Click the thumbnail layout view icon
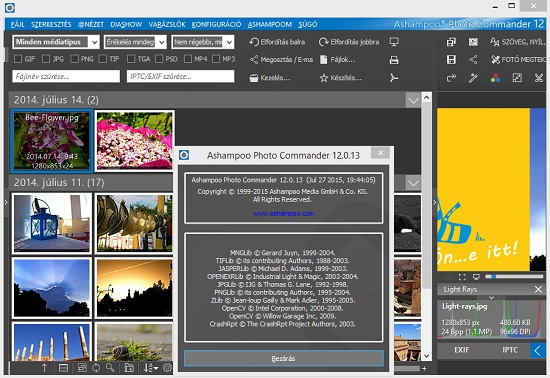 pyautogui.click(x=63, y=368)
